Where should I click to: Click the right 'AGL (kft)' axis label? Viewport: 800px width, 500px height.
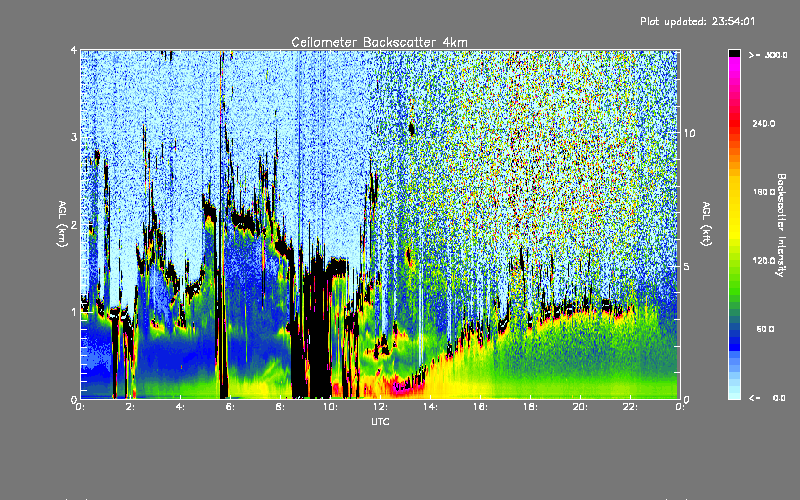click(x=706, y=224)
